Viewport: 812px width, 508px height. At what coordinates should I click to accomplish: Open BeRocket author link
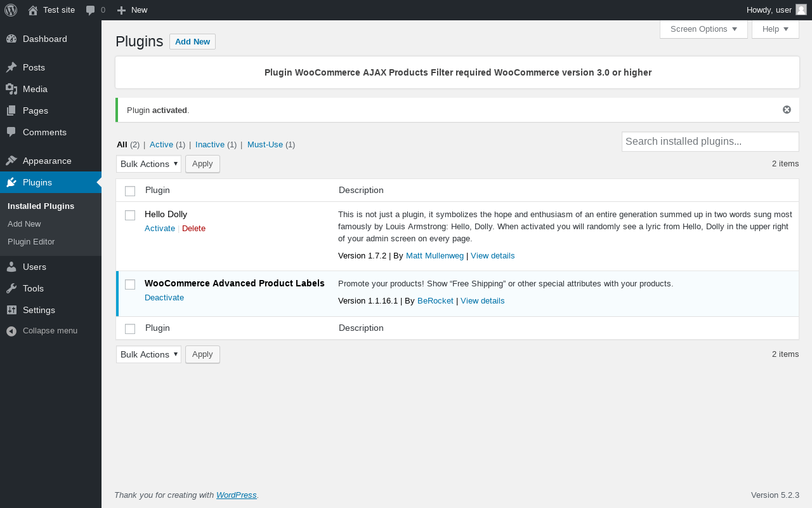(x=435, y=301)
